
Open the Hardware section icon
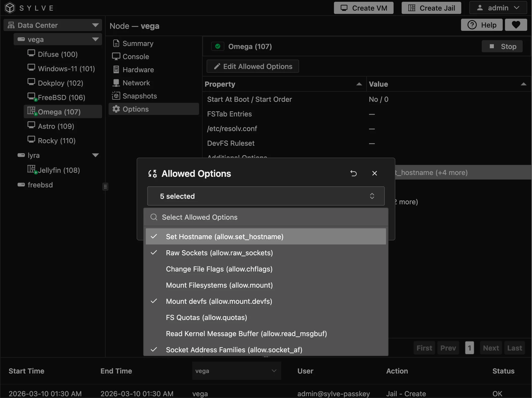[x=116, y=70]
